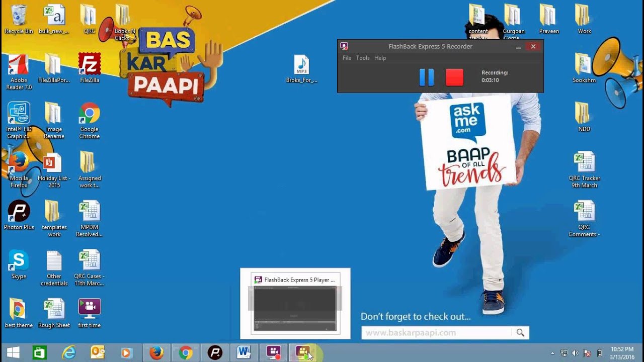Switch to FlashBack Player taskbar button
The height and width of the screenshot is (362, 644).
(302, 353)
